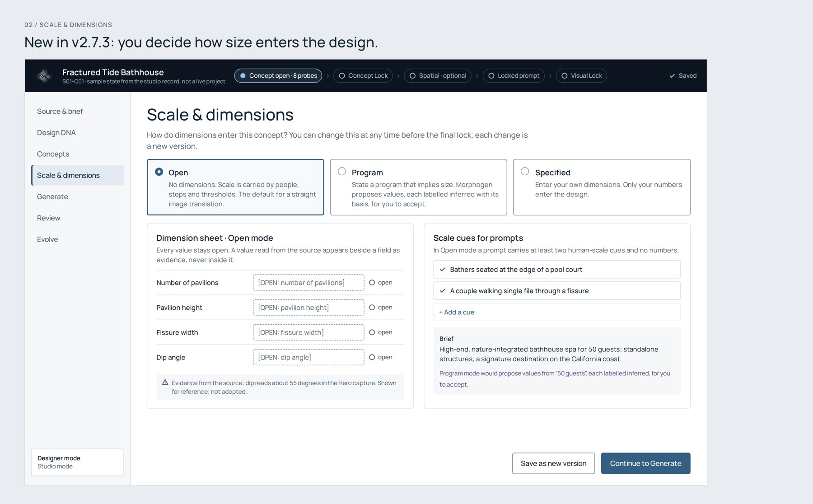Switch the Designer mode / Studio mode selector
Screen dimensions: 813x504
77,462
